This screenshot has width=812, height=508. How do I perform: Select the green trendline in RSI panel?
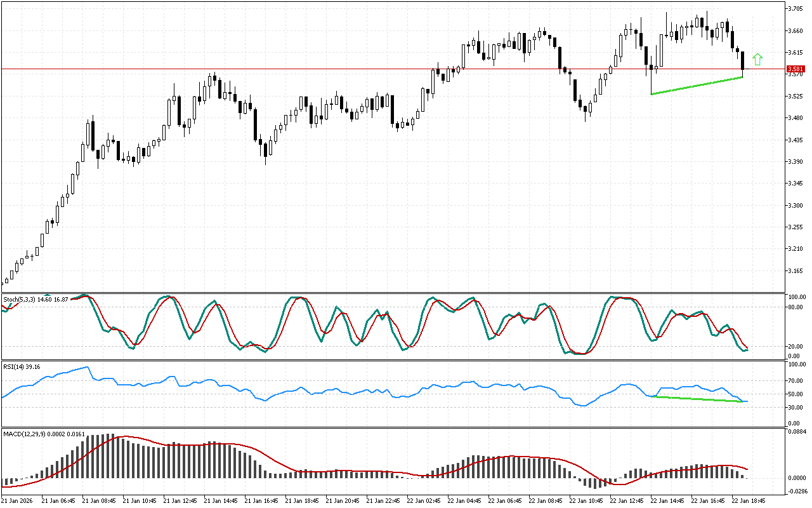[x=698, y=399]
